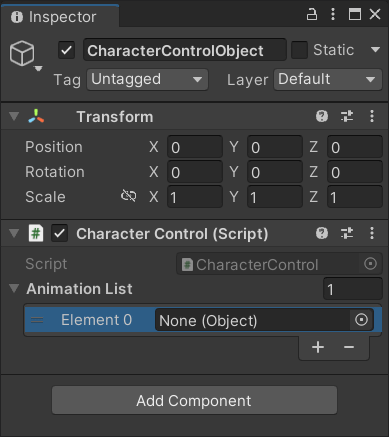The image size is (389, 437).
Task: Select the Inspector tab
Action: (x=60, y=17)
